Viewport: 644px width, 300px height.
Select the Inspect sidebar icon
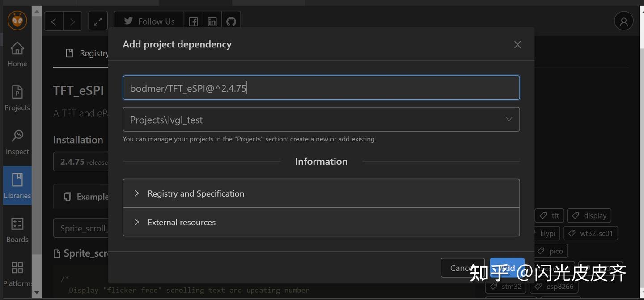(x=17, y=141)
